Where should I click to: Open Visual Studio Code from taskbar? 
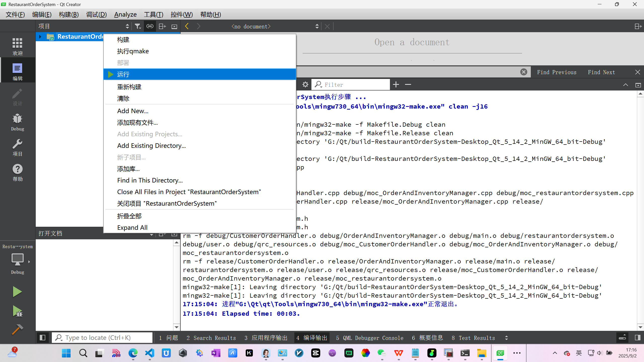150,353
